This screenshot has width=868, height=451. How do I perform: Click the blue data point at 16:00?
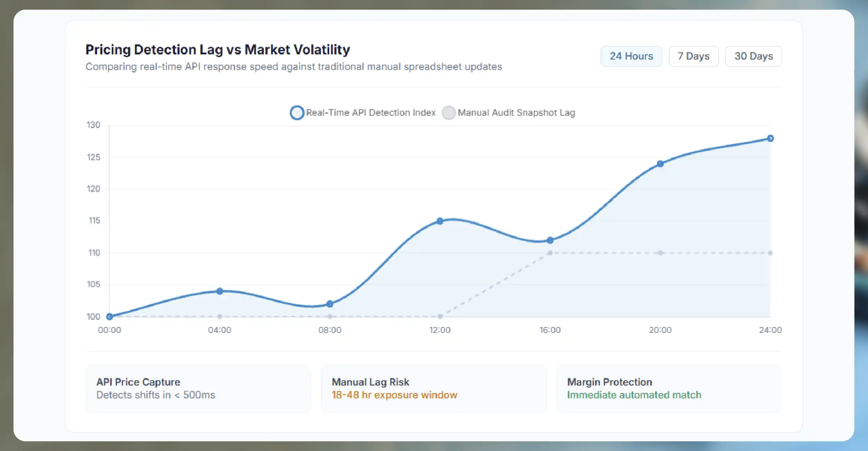pos(550,240)
